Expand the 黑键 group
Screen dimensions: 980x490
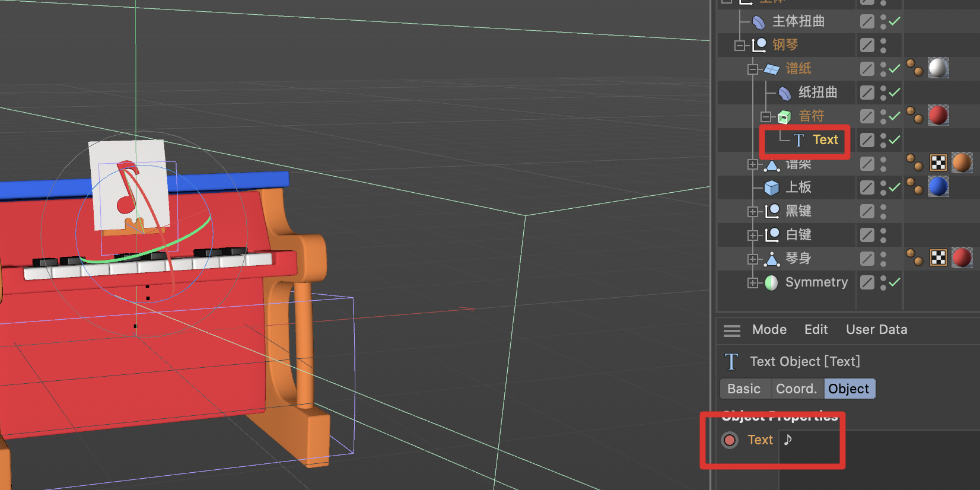click(753, 212)
